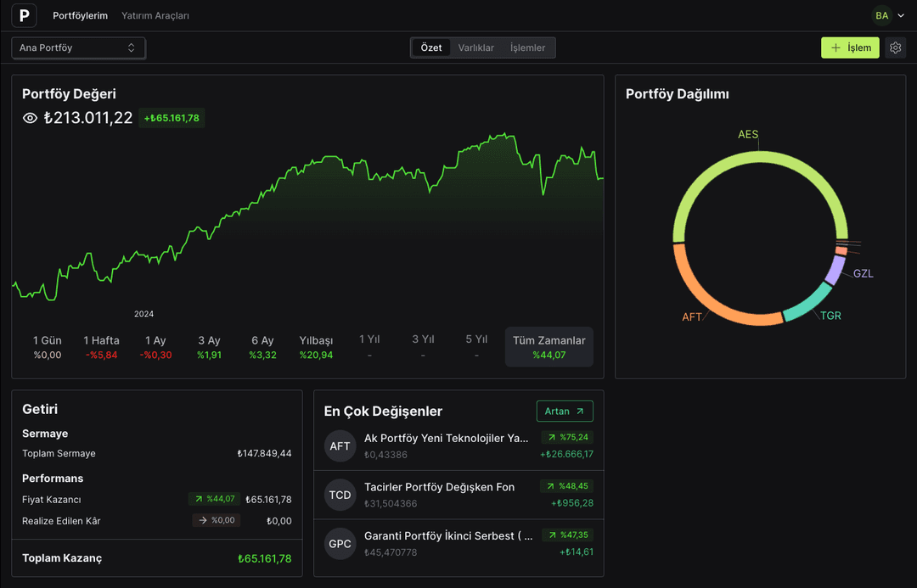Switch to the İşlemler tab
This screenshot has height=588, width=917.
coord(527,48)
